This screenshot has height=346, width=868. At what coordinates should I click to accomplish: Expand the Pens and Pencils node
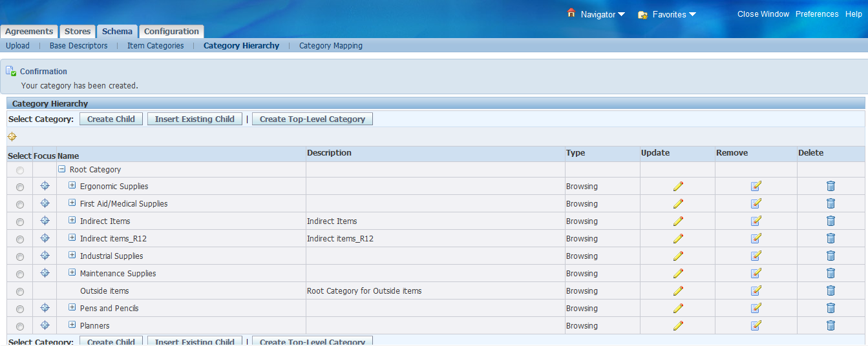72,308
